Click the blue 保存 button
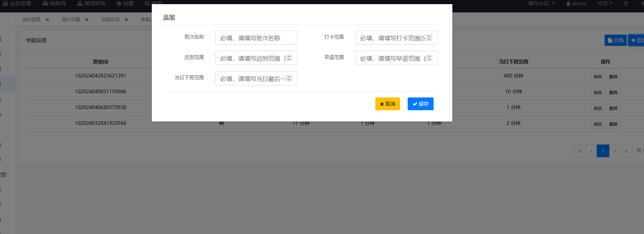The width and height of the screenshot is (644, 234). pyautogui.click(x=420, y=104)
